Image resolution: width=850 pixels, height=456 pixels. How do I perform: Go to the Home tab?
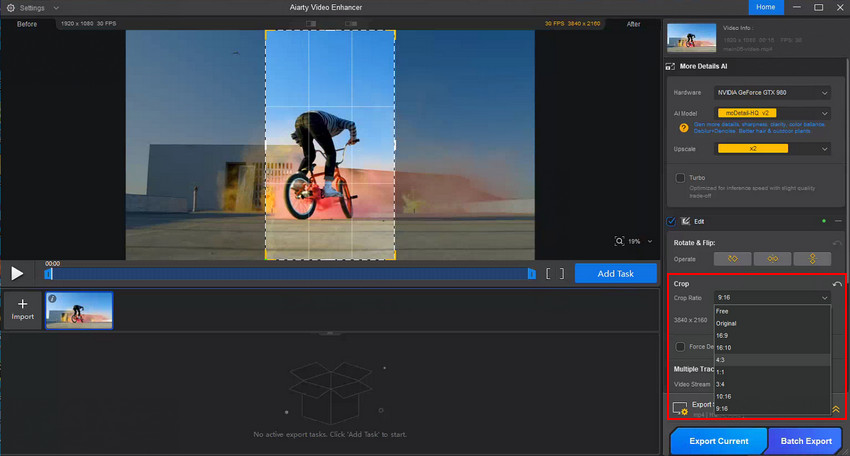(x=765, y=7)
